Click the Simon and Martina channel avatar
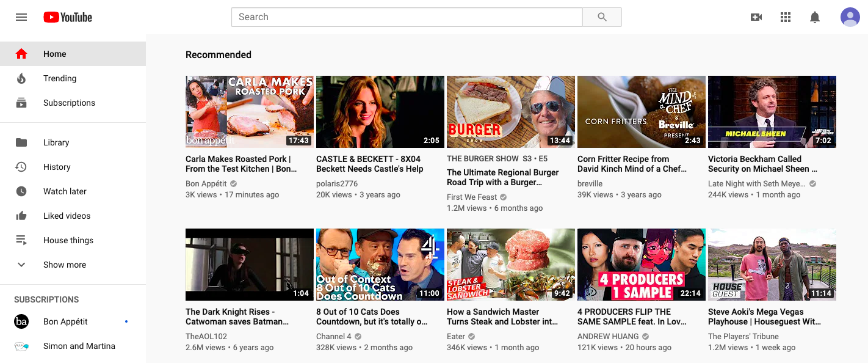868x363 pixels. 21,346
